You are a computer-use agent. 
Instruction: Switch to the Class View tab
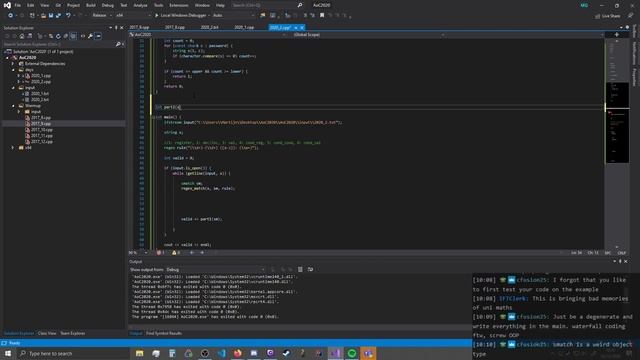click(47, 333)
